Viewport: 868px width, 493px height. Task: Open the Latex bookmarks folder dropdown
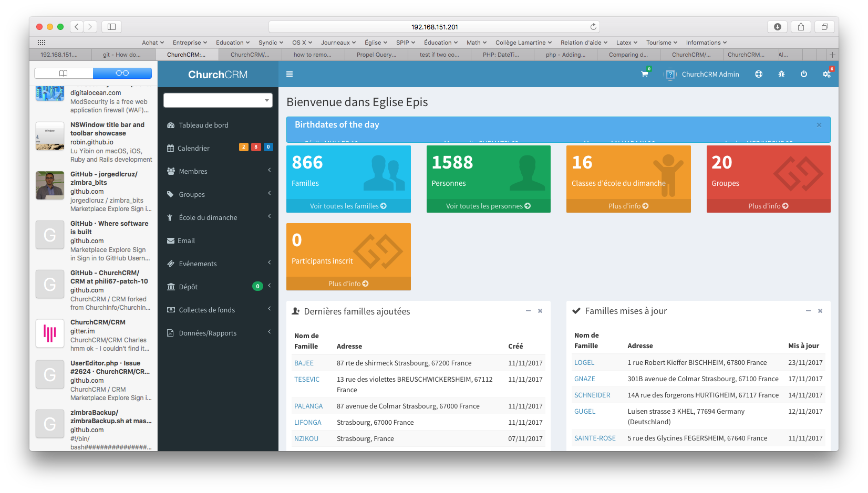627,43
